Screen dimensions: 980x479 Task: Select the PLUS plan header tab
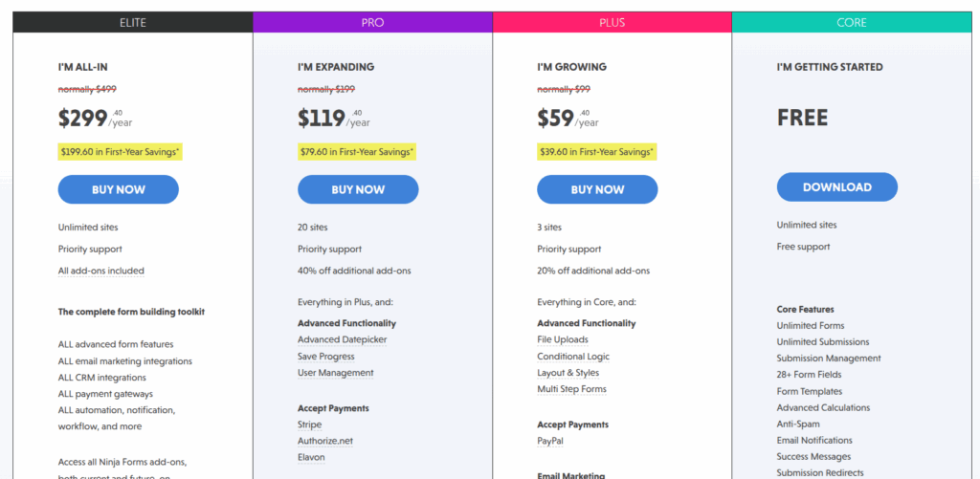(x=612, y=21)
